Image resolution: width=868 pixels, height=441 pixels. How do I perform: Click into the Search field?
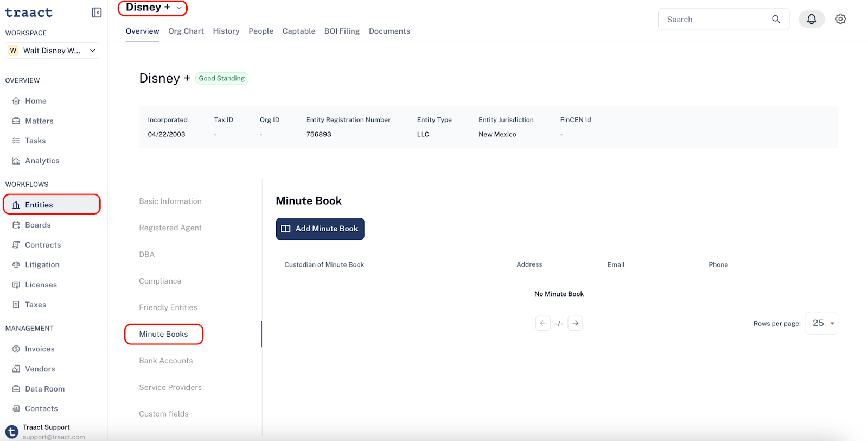pyautogui.click(x=724, y=19)
